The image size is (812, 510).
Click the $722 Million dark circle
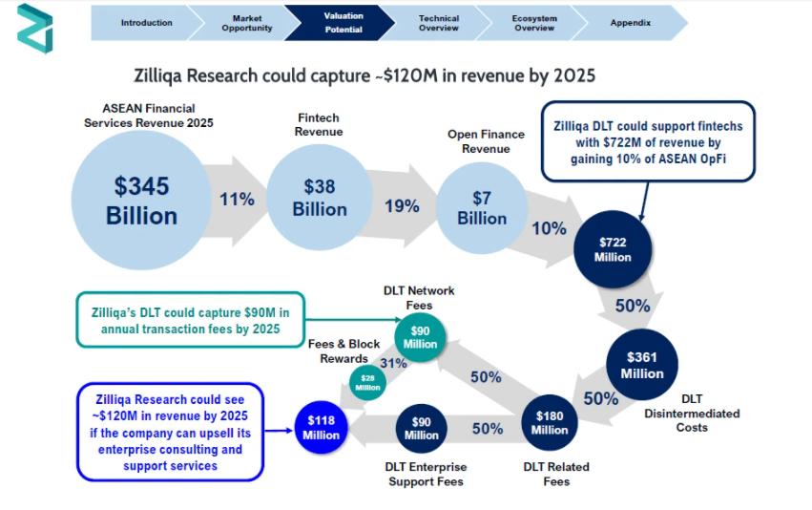click(613, 249)
